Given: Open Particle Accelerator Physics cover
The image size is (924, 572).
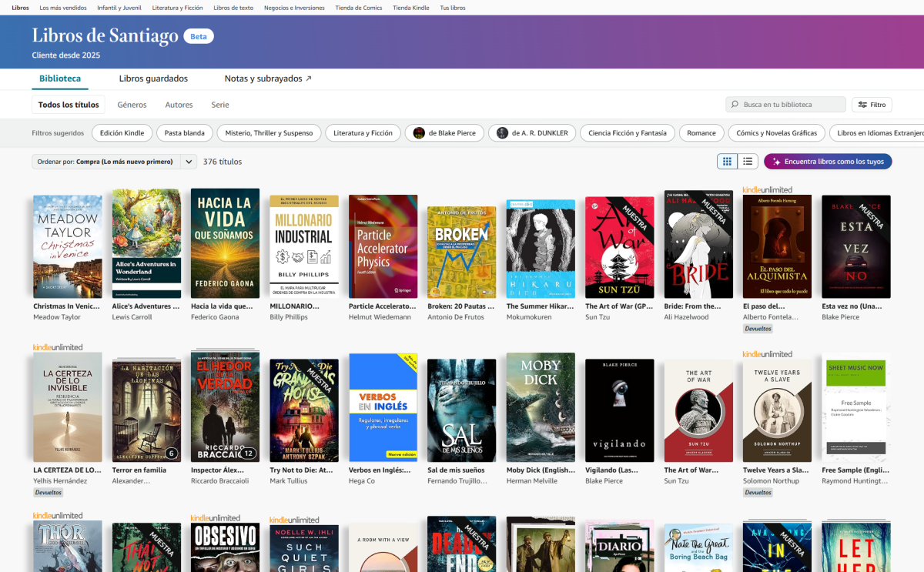Looking at the screenshot, I should tap(383, 247).
